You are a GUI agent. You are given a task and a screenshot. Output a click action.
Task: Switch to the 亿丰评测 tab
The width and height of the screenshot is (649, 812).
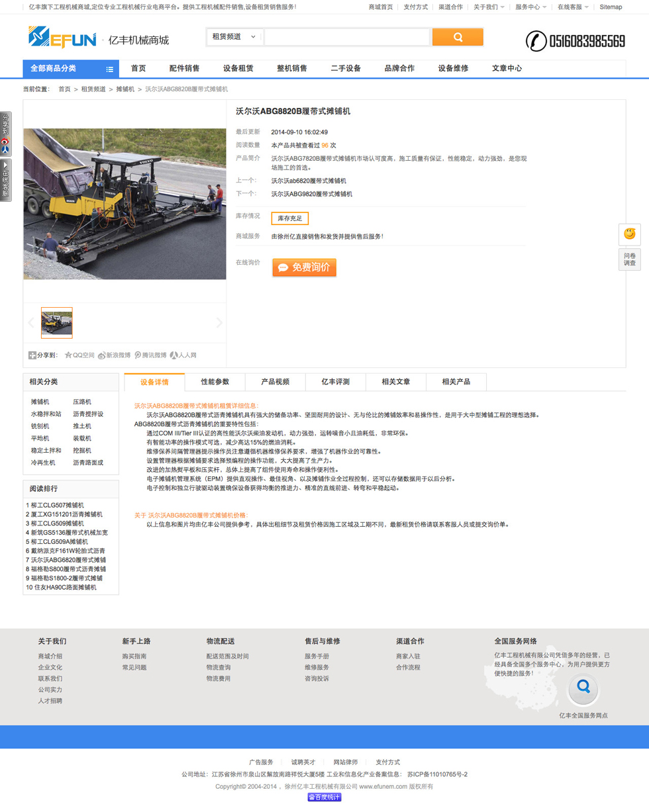(336, 382)
